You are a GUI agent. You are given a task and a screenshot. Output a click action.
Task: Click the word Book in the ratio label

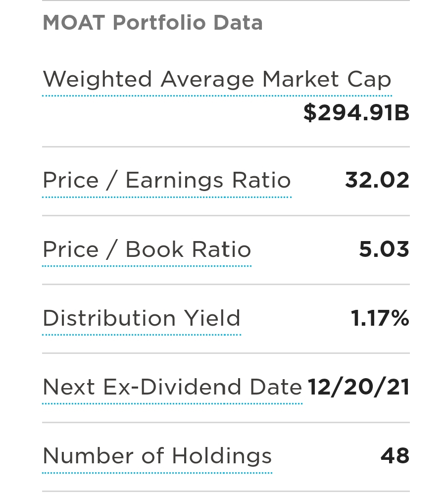coord(154,249)
